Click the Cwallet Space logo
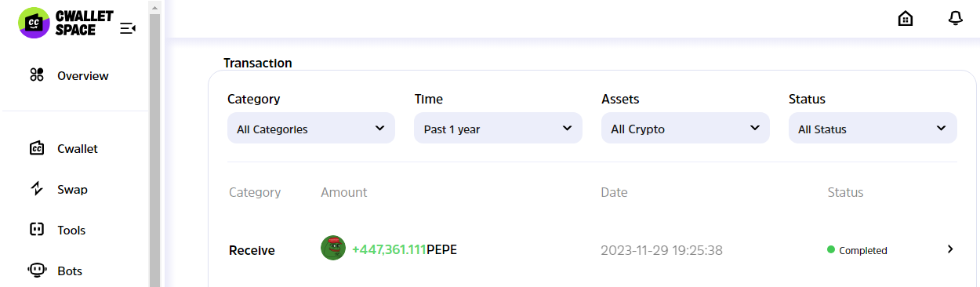Viewport: 980px width, 287px height. tap(66, 24)
